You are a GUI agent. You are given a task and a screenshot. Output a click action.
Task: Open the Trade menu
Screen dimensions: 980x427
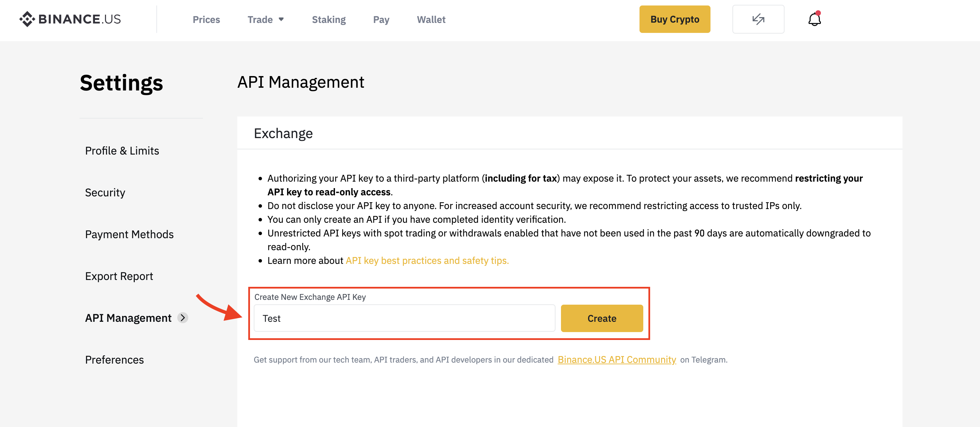pos(260,20)
